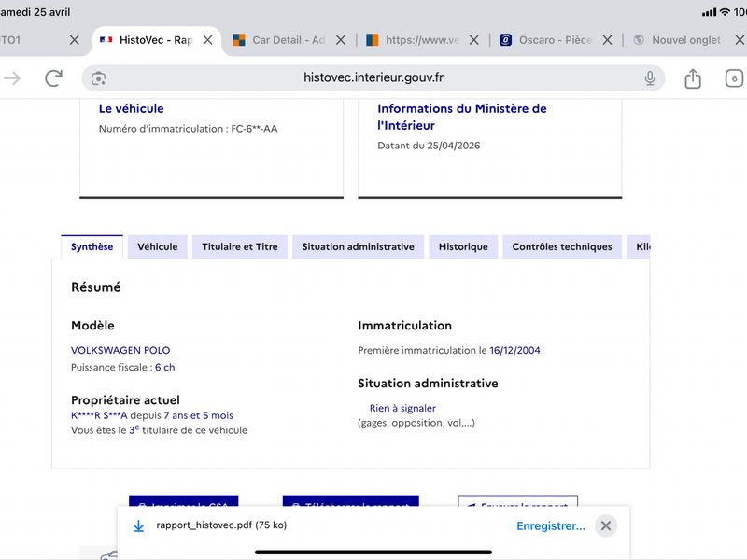The height and width of the screenshot is (560, 747).
Task: Close the Car Detail browser tab
Action: click(x=341, y=40)
